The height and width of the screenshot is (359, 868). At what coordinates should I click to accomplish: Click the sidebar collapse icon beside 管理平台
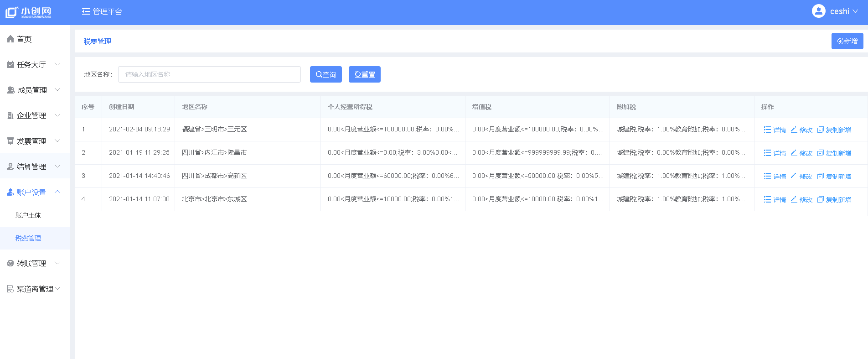pos(86,12)
